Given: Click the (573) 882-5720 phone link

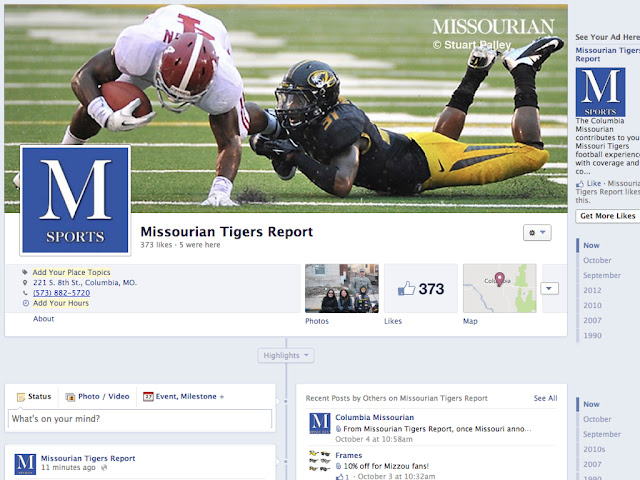Looking at the screenshot, I should [x=62, y=293].
